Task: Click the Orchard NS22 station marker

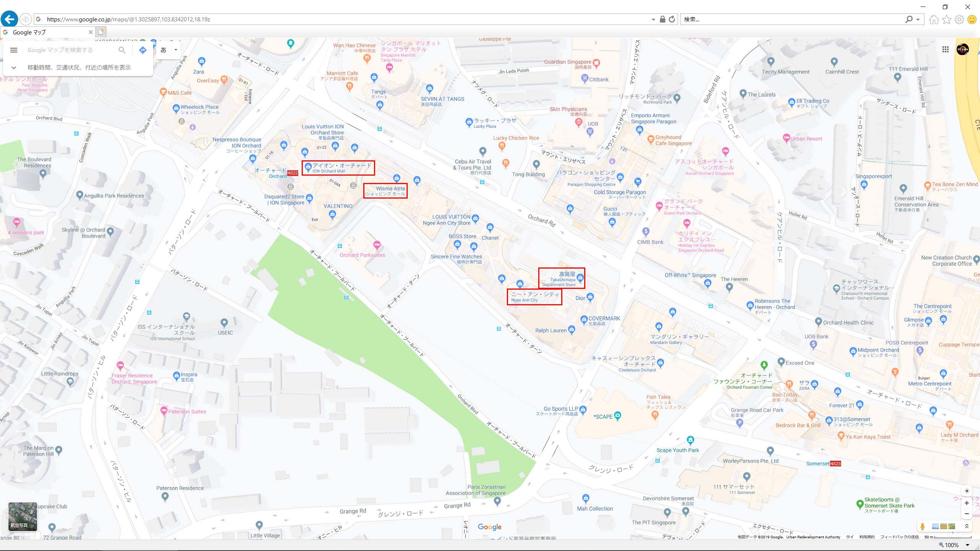Action: coord(292,173)
